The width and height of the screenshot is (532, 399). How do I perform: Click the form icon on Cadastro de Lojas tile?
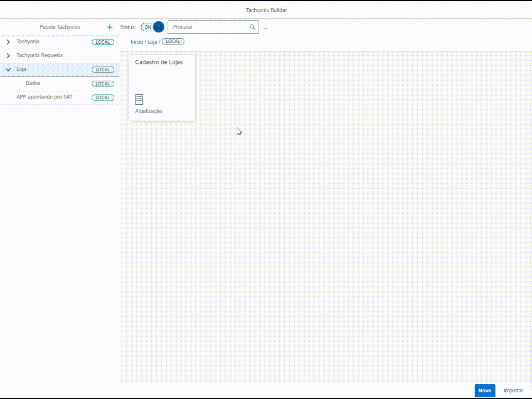139,99
